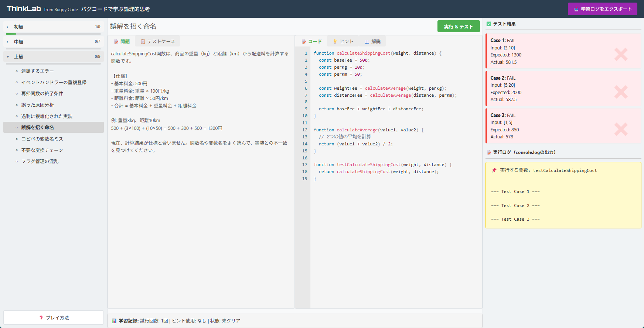Click the question mark icon in プレイ方法
The width and height of the screenshot is (644, 328).
[41, 318]
